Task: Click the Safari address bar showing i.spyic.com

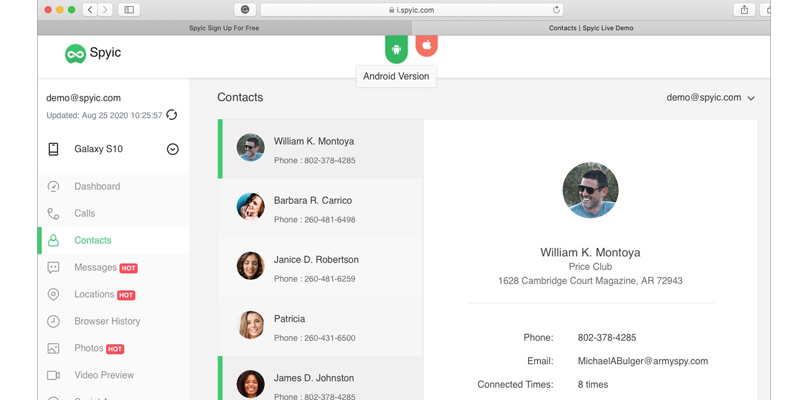Action: [410, 10]
